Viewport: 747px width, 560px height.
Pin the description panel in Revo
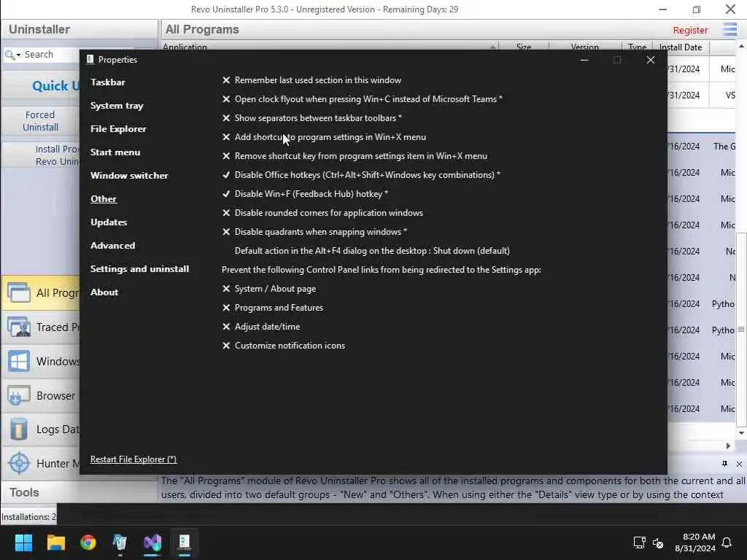pos(724,464)
